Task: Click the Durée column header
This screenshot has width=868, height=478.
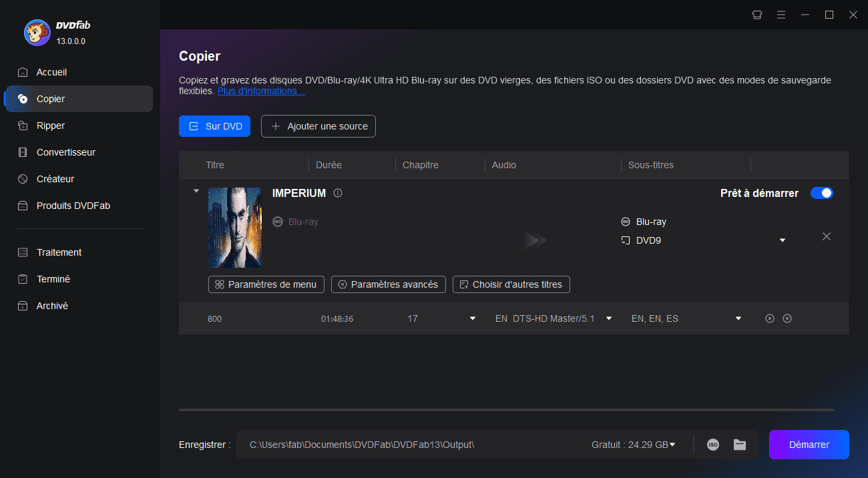Action: click(329, 165)
